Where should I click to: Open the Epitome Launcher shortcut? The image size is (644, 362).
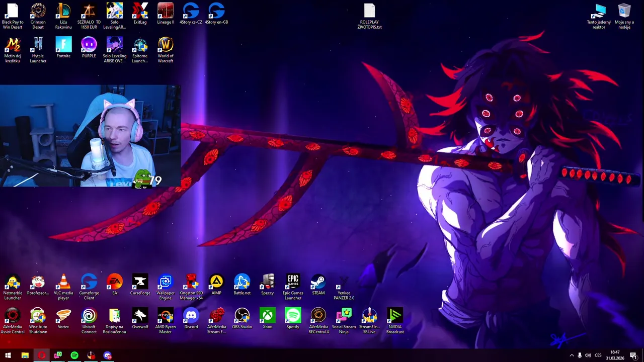(x=140, y=50)
